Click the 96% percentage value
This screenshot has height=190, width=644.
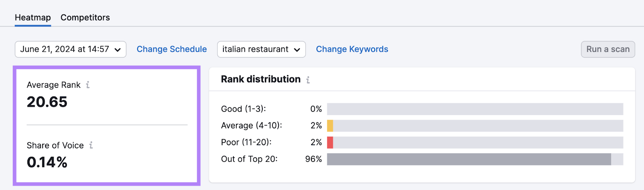click(314, 159)
